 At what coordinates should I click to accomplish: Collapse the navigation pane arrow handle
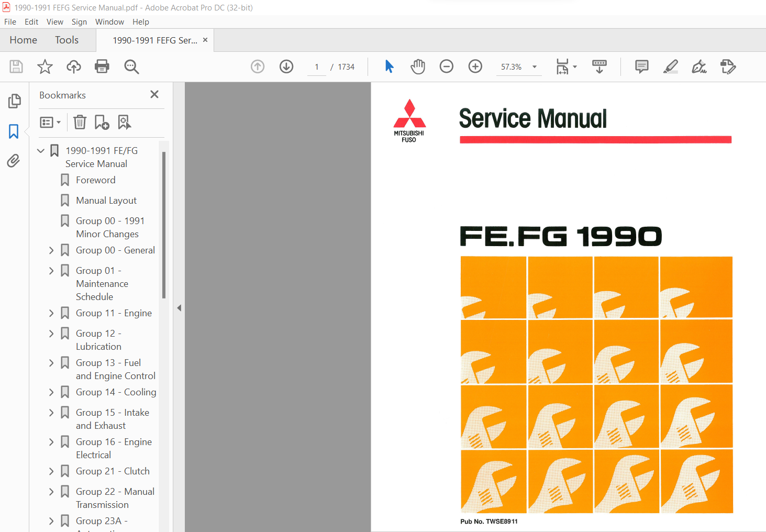(179, 308)
